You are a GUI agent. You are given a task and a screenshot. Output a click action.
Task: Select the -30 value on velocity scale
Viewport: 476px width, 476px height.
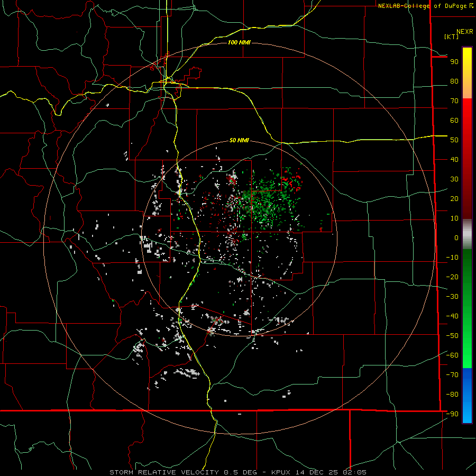[452, 297]
